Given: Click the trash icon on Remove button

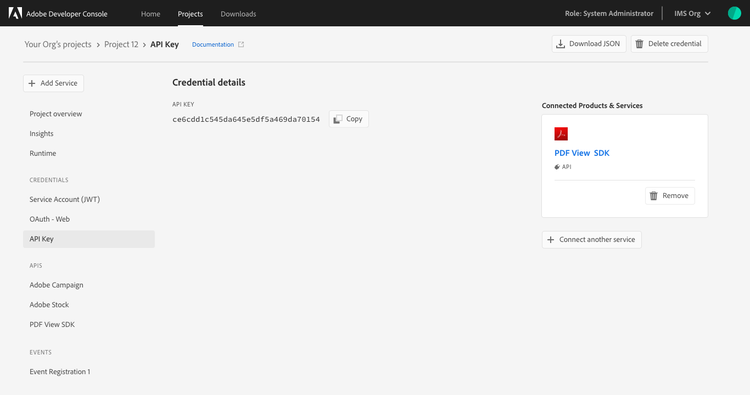Looking at the screenshot, I should coord(654,196).
